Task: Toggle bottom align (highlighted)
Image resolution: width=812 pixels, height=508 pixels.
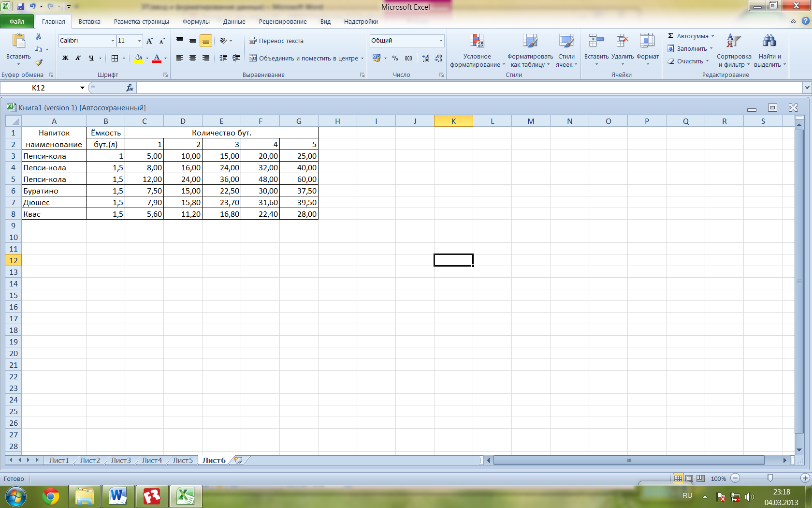Action: pos(206,41)
